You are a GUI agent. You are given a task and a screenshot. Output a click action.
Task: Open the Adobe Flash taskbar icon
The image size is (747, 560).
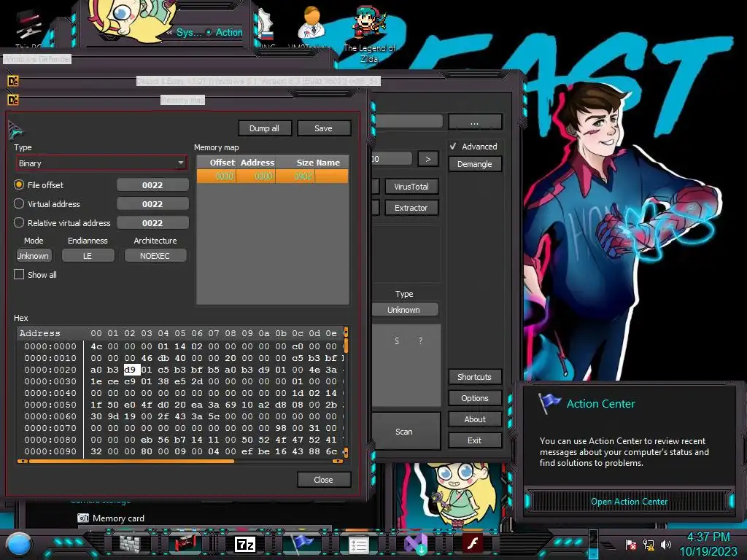click(473, 543)
